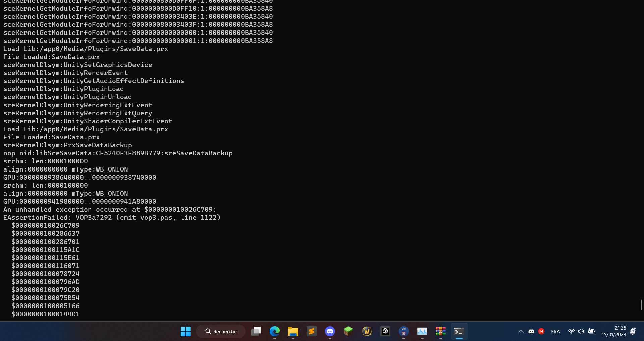Open the performance monitor taskbar app

[x=422, y=331]
